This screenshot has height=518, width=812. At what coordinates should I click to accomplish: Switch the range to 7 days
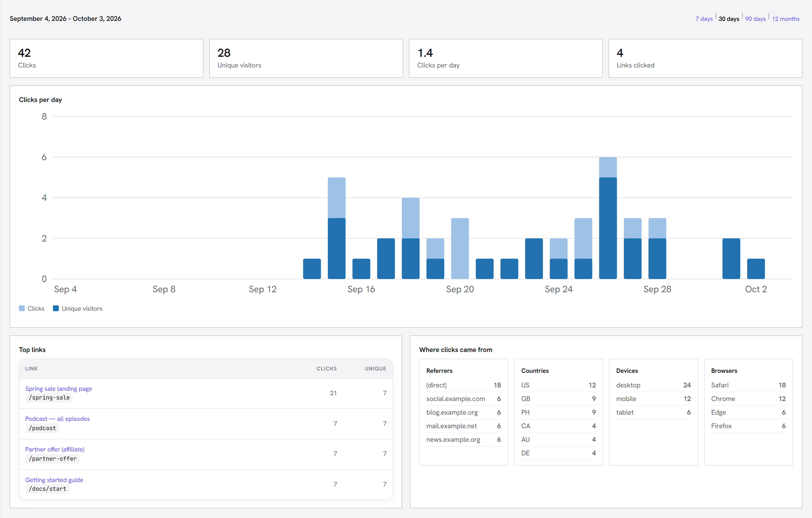pos(704,19)
